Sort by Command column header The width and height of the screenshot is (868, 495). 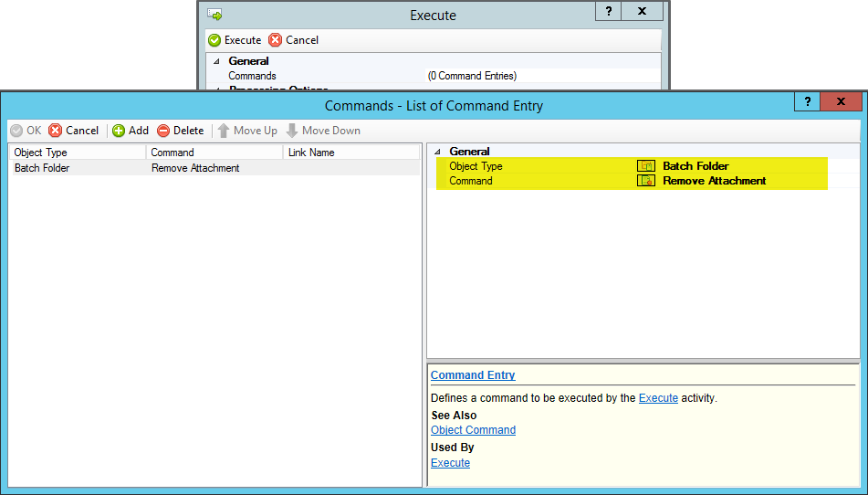pos(214,153)
